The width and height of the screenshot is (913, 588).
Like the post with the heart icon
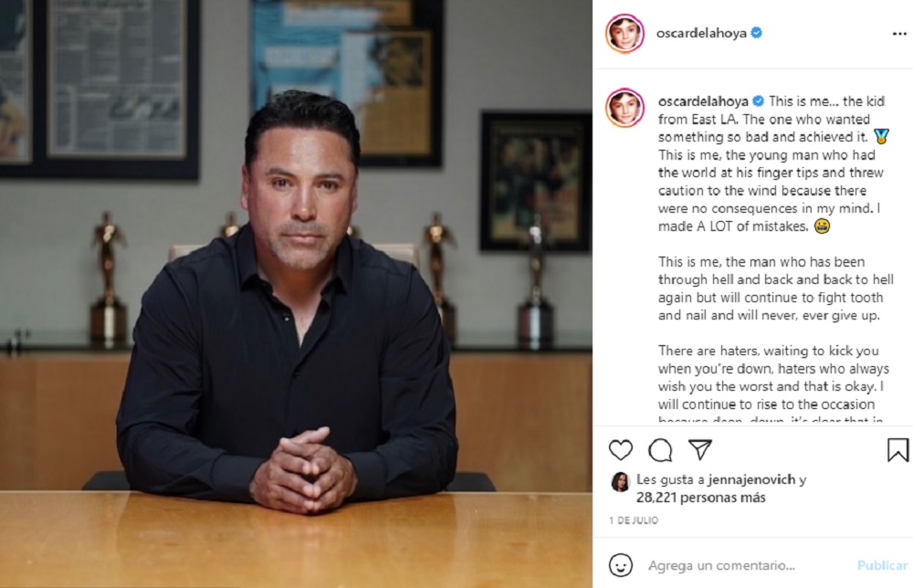621,450
